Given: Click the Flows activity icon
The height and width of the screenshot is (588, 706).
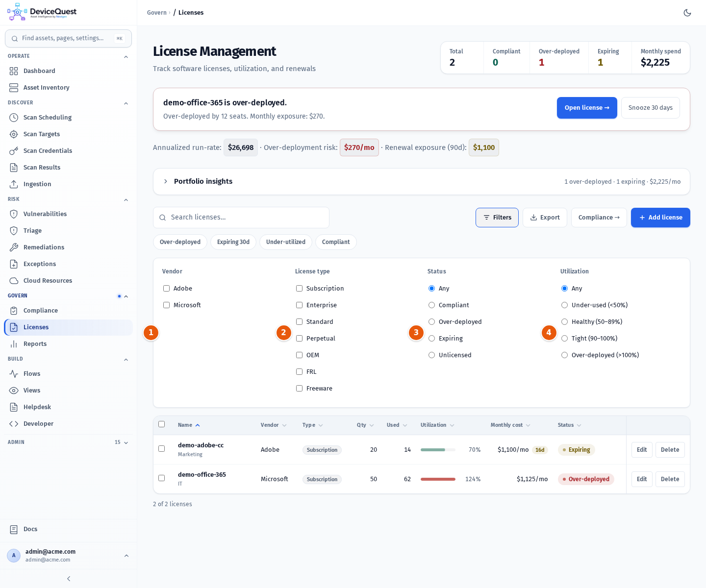Looking at the screenshot, I should pos(14,374).
